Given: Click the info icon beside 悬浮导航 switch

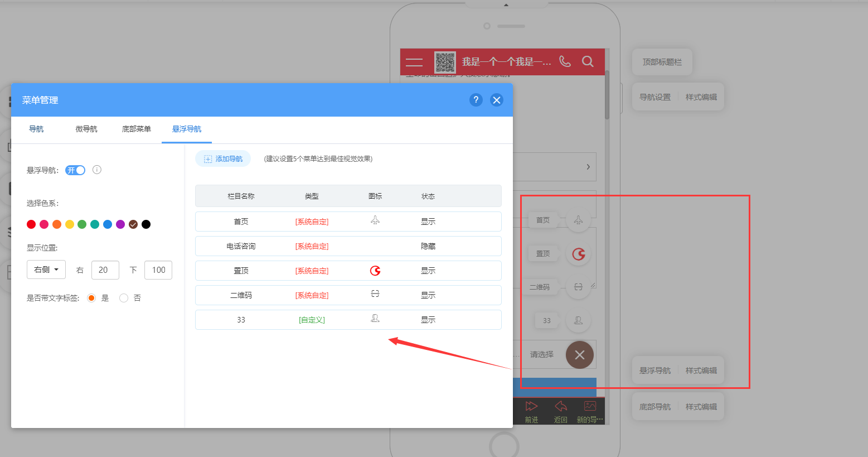Looking at the screenshot, I should pyautogui.click(x=97, y=170).
